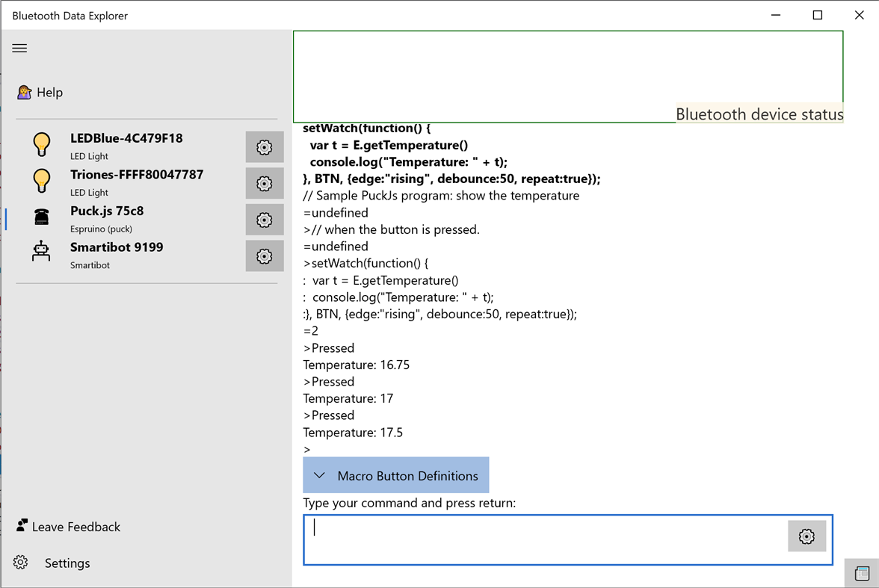Screen dimensions: 879x588
Task: Click the command box settings gear
Action: 806,536
